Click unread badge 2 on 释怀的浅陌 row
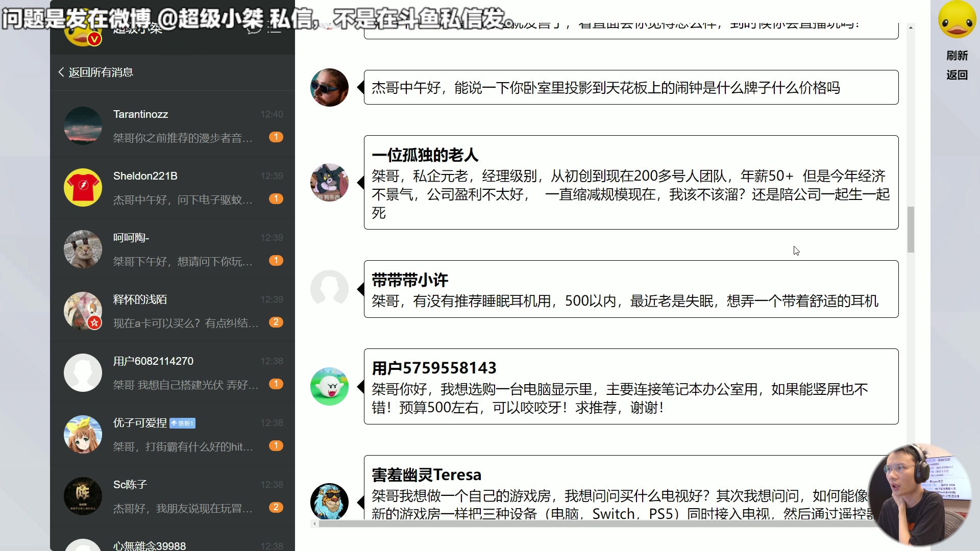Viewport: 980px width, 551px height. [x=276, y=322]
